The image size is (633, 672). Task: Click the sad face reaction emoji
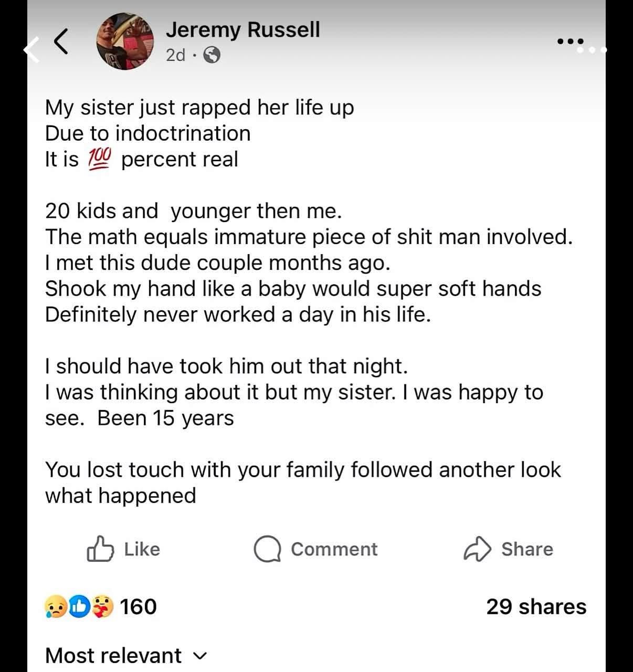(x=56, y=606)
